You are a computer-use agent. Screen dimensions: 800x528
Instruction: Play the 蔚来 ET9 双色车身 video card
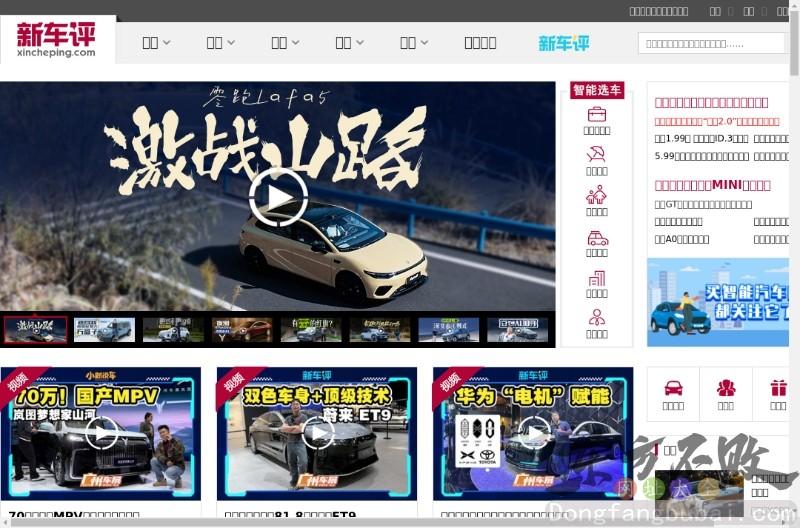coord(317,433)
